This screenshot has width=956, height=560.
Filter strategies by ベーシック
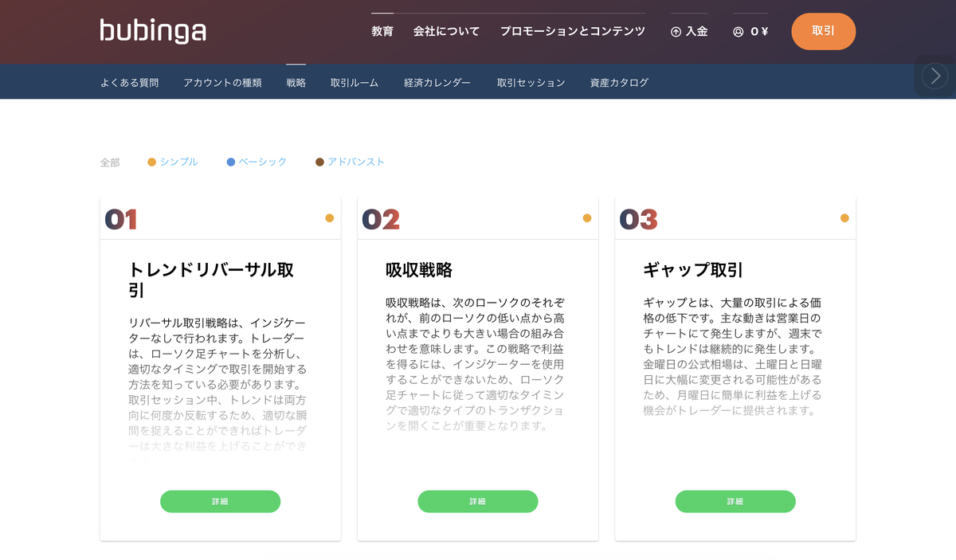[257, 162]
